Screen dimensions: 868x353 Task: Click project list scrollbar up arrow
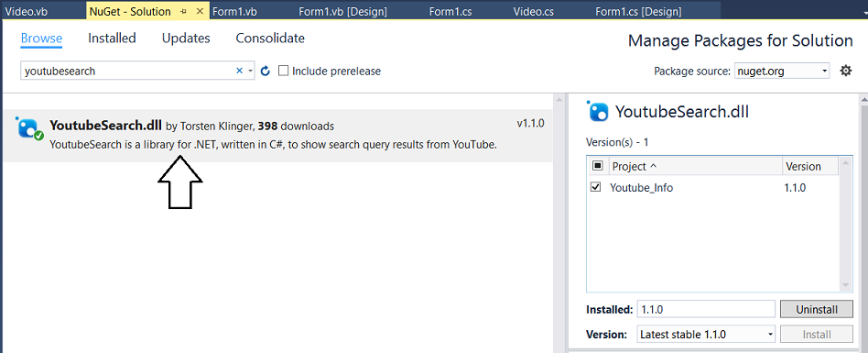pyautogui.click(x=845, y=163)
